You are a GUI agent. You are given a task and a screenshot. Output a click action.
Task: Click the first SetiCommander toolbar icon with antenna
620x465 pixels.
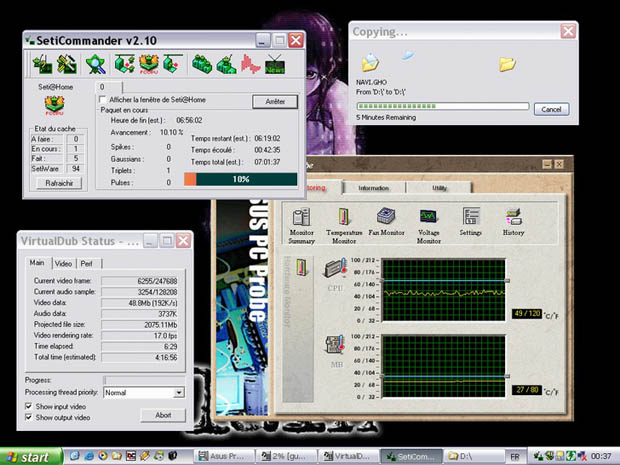[x=43, y=64]
